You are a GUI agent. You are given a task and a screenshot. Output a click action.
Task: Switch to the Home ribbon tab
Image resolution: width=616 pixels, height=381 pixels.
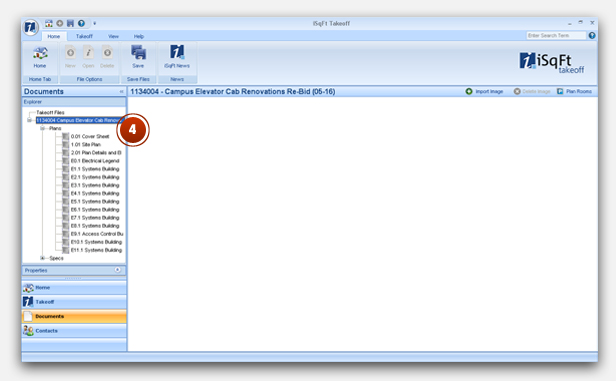(x=54, y=36)
